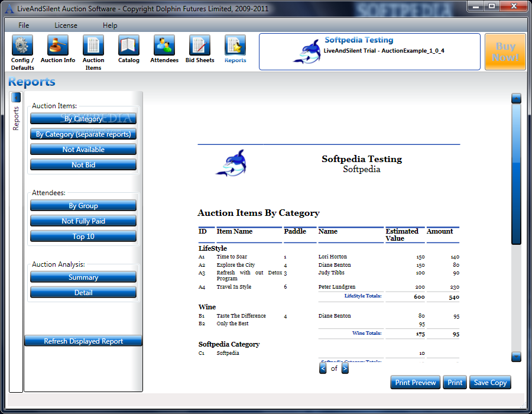532x414 pixels.
Task: Click 'Time to Soar' item row
Action: (x=329, y=257)
